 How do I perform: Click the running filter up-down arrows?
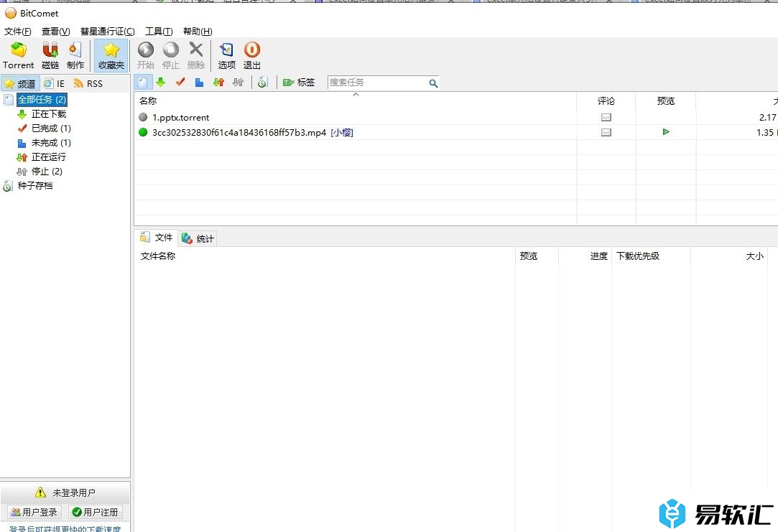[219, 83]
